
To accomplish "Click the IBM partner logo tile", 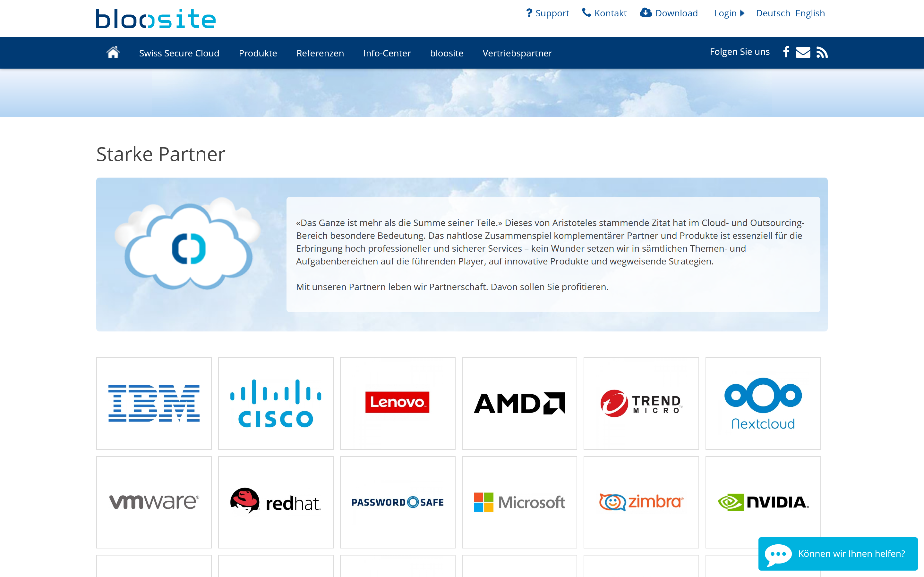I will [x=154, y=403].
